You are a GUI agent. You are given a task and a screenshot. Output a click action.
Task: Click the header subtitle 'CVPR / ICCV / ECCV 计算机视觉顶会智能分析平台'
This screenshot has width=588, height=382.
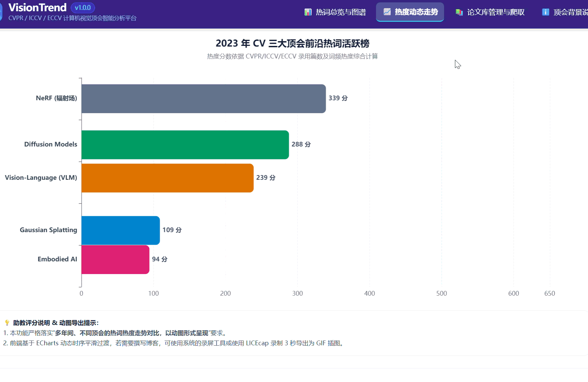pyautogui.click(x=72, y=18)
